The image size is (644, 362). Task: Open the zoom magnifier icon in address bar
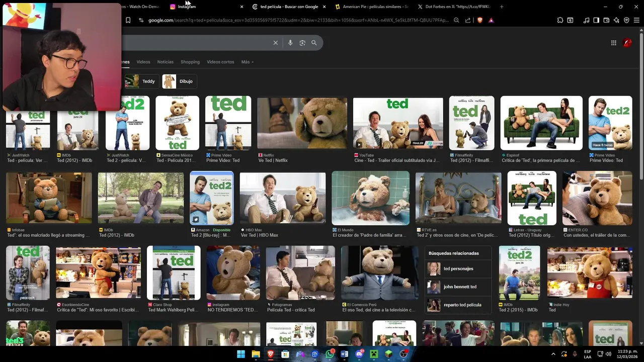tap(456, 20)
